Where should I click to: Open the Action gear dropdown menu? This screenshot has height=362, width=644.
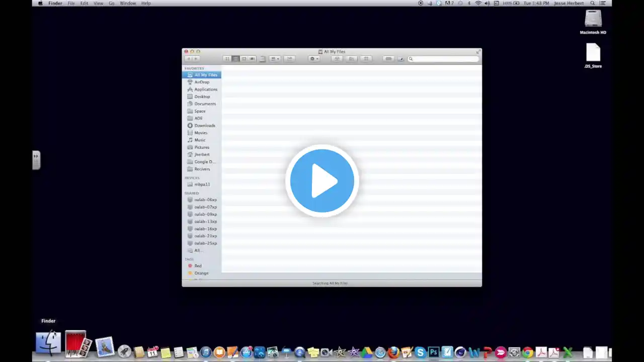pos(314,59)
